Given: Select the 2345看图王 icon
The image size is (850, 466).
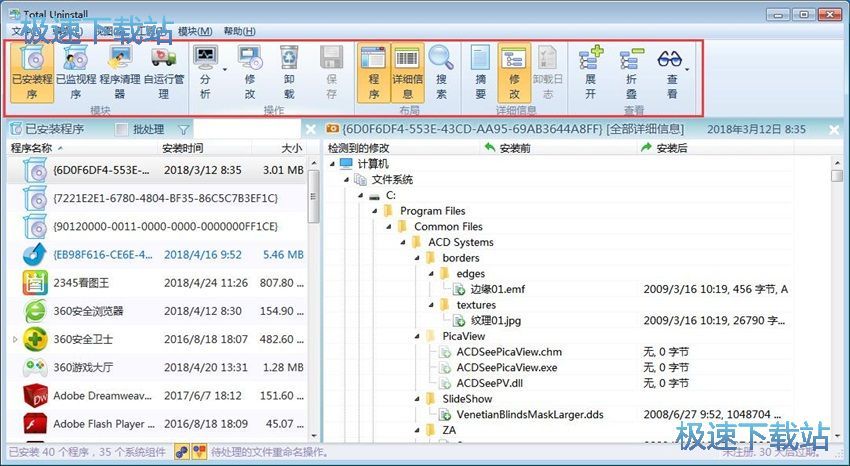Looking at the screenshot, I should 35,283.
